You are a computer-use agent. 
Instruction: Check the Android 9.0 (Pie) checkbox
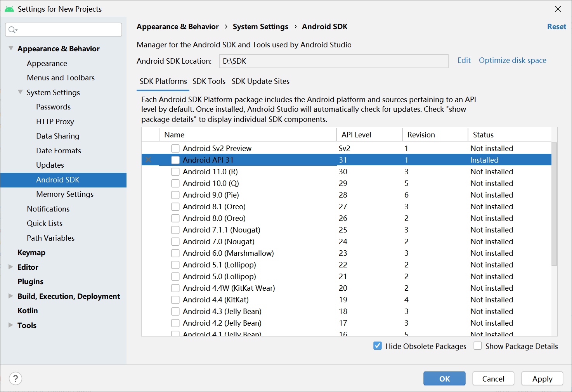click(x=175, y=195)
